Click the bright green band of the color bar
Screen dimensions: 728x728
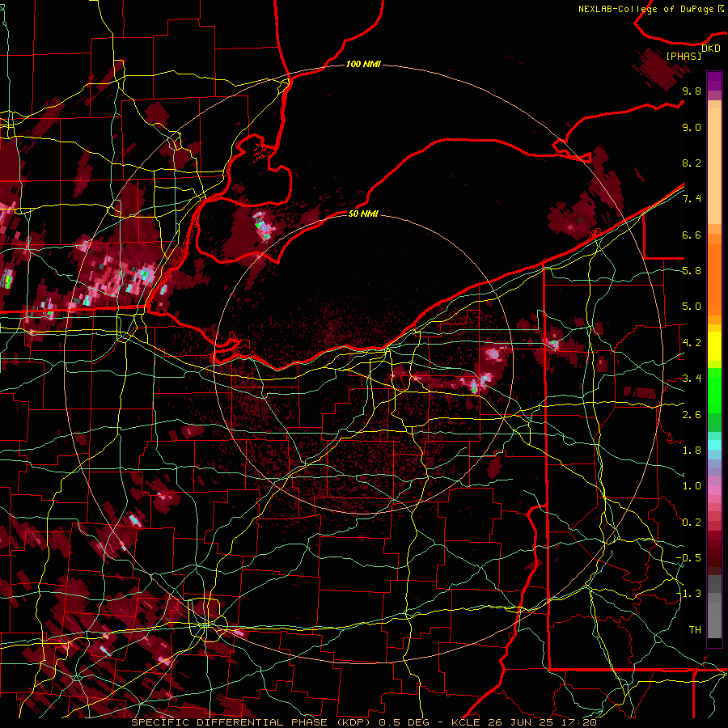point(714,390)
